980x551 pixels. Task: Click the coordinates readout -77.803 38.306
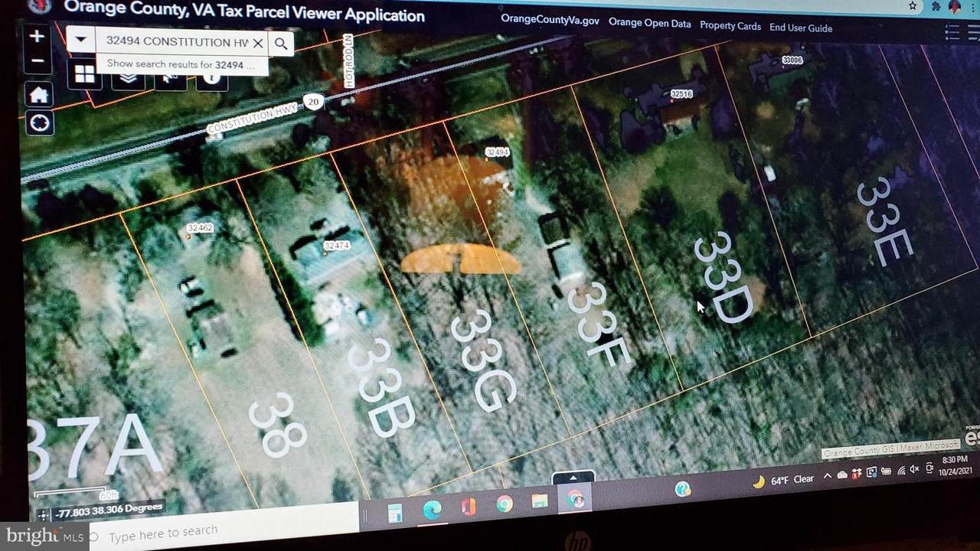(x=109, y=508)
